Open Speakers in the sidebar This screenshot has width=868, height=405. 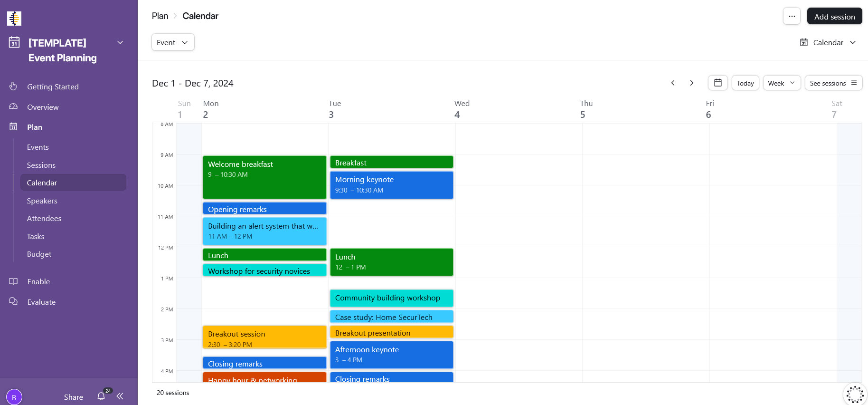(42, 201)
